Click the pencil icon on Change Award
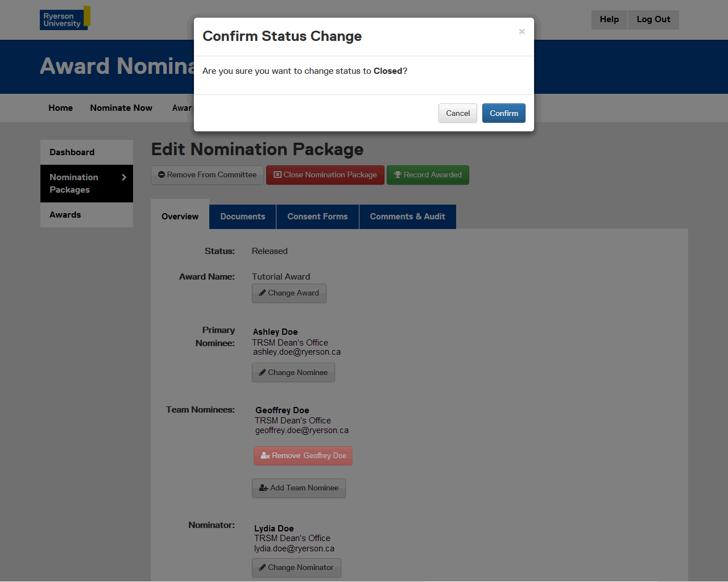Viewport: 728px width, 582px height. (262, 293)
